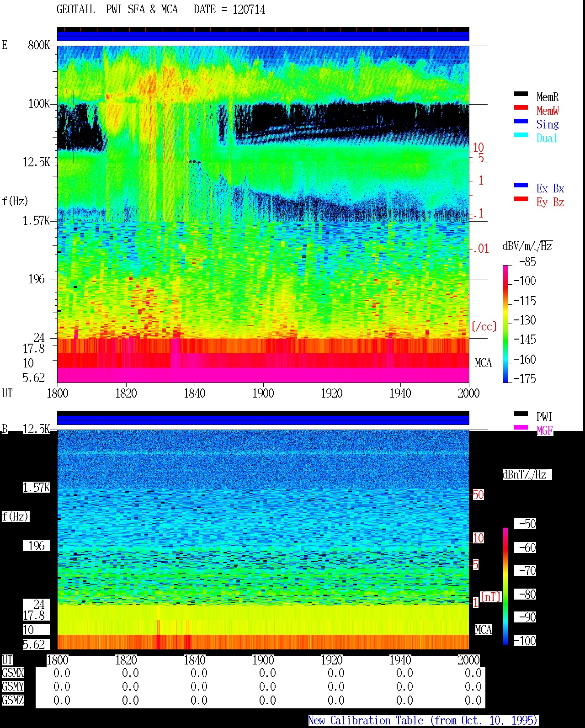
Task: Click the B panel f(Hz) axis title
Action: [15, 516]
